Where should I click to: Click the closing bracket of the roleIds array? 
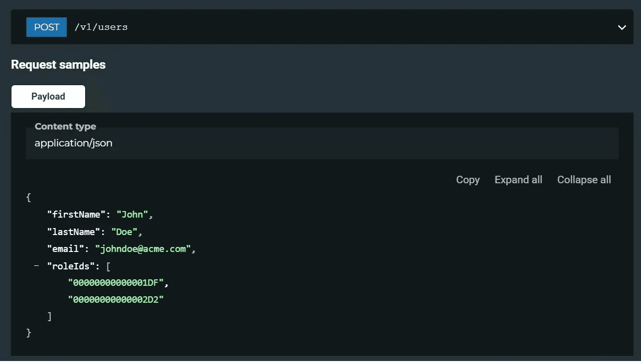(x=48, y=316)
